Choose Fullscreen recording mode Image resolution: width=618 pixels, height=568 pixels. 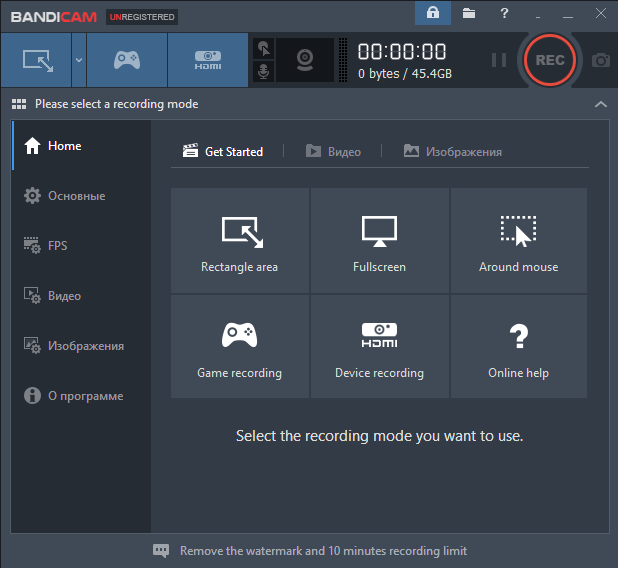[x=379, y=240]
